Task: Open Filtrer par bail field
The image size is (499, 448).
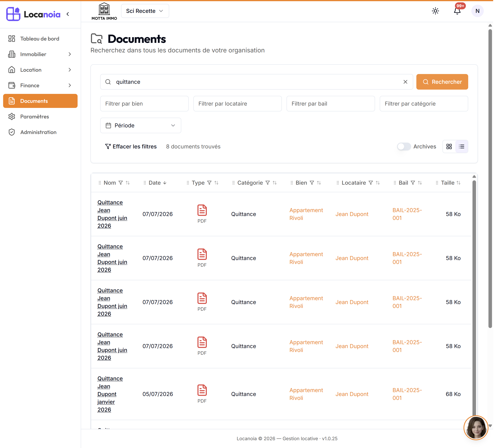Action: (x=331, y=104)
